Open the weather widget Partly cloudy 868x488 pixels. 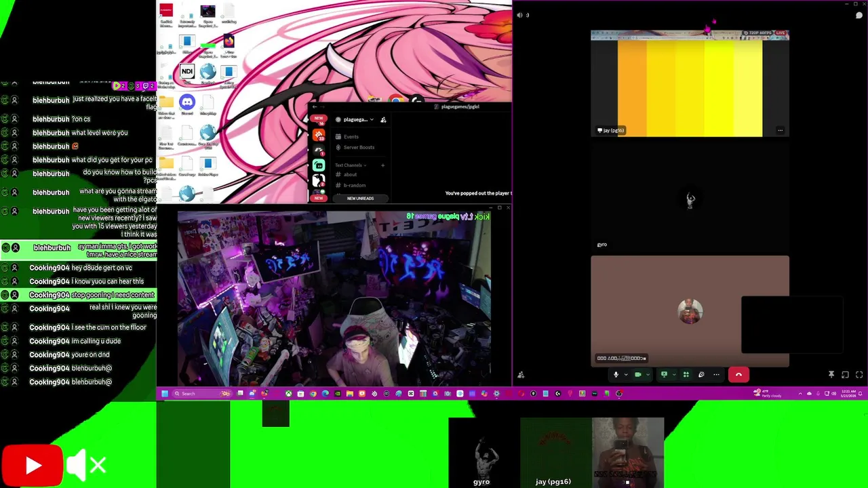768,393
